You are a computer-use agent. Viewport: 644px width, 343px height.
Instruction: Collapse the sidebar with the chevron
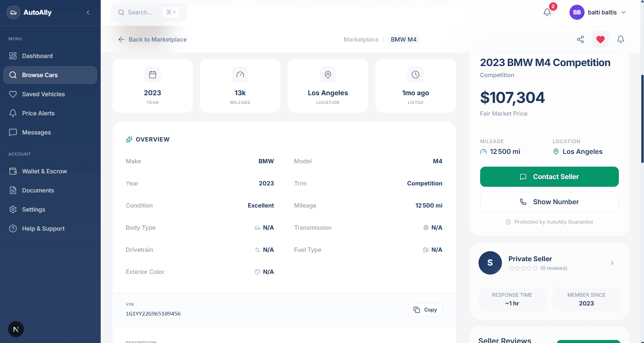tap(88, 12)
